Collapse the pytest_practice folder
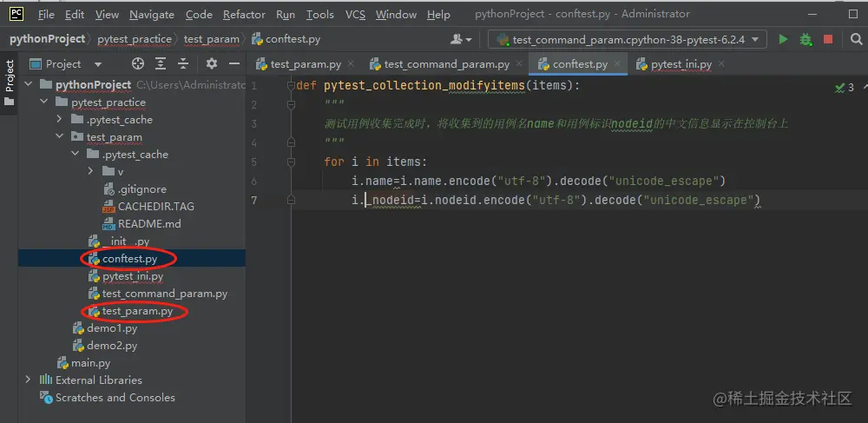This screenshot has width=868, height=423. (x=43, y=102)
